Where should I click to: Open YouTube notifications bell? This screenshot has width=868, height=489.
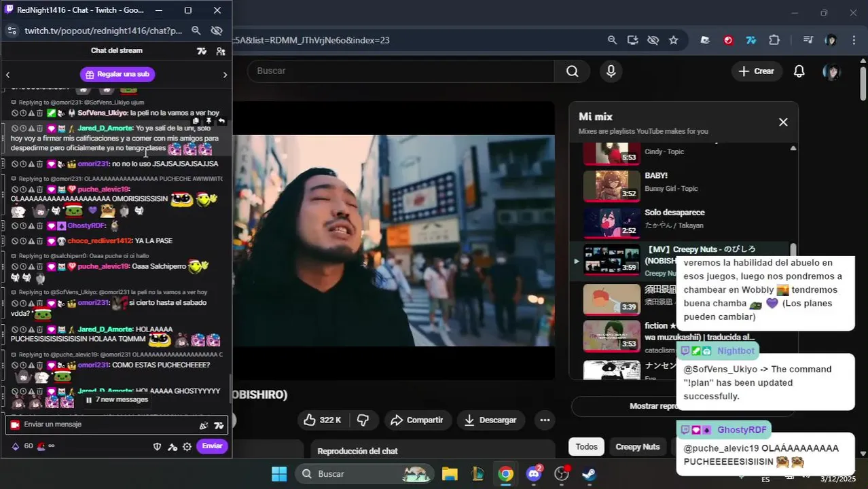click(x=799, y=71)
